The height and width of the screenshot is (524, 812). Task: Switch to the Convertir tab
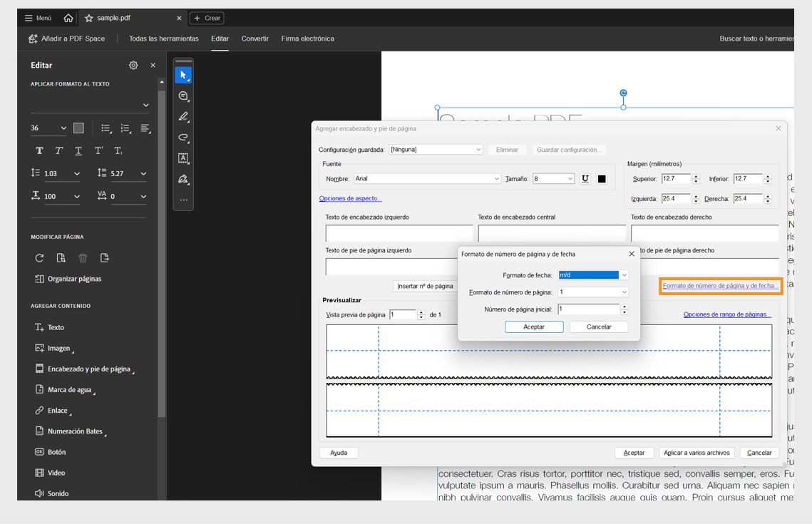pos(255,38)
